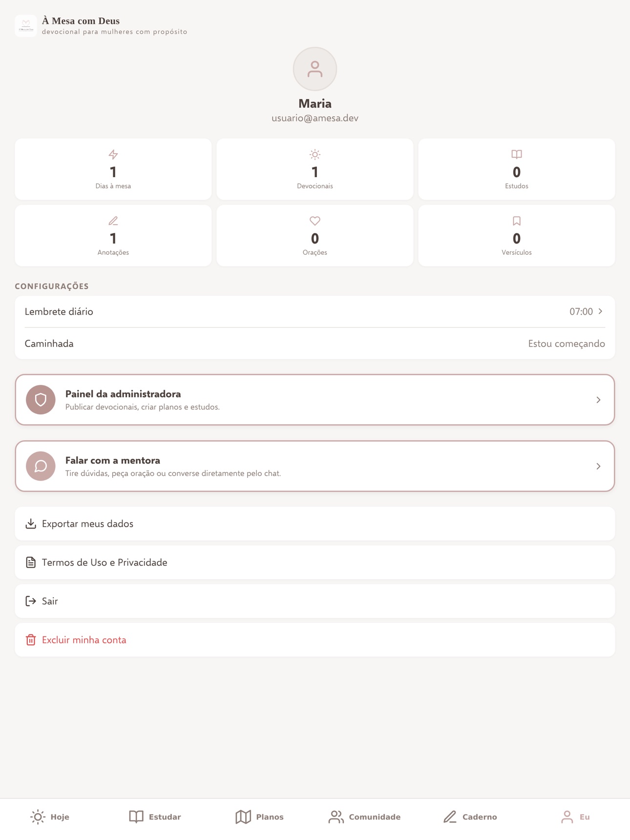Click Exportar meus dados
Image resolution: width=630 pixels, height=840 pixels.
pyautogui.click(x=315, y=524)
